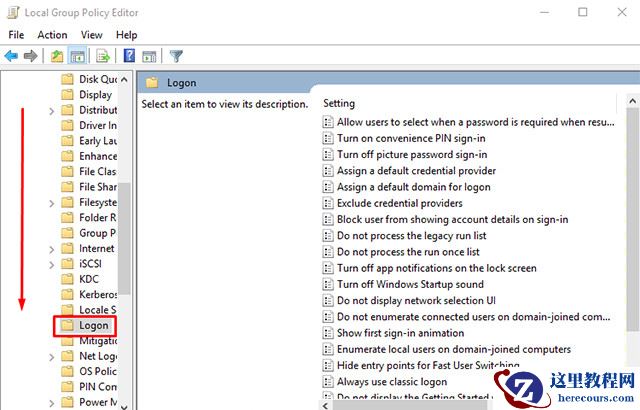Select the OS Polic folder in tree
Screen dimensions: 640x410
[x=89, y=371]
